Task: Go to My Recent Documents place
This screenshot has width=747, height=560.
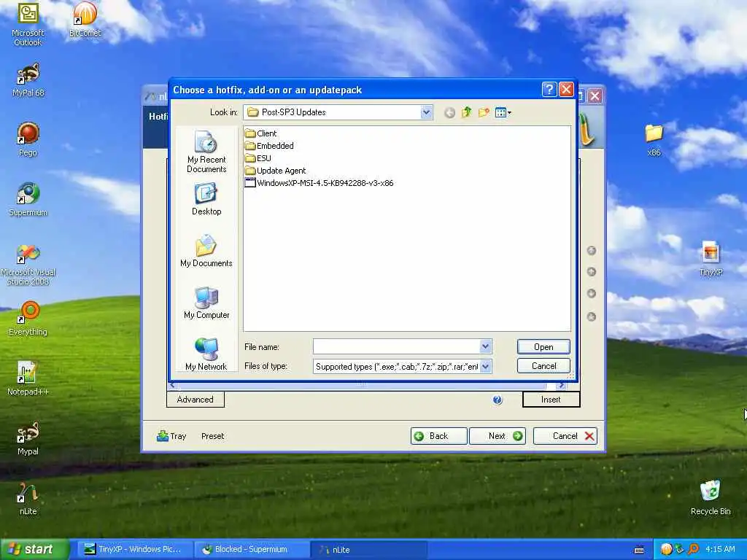Action: [x=206, y=152]
